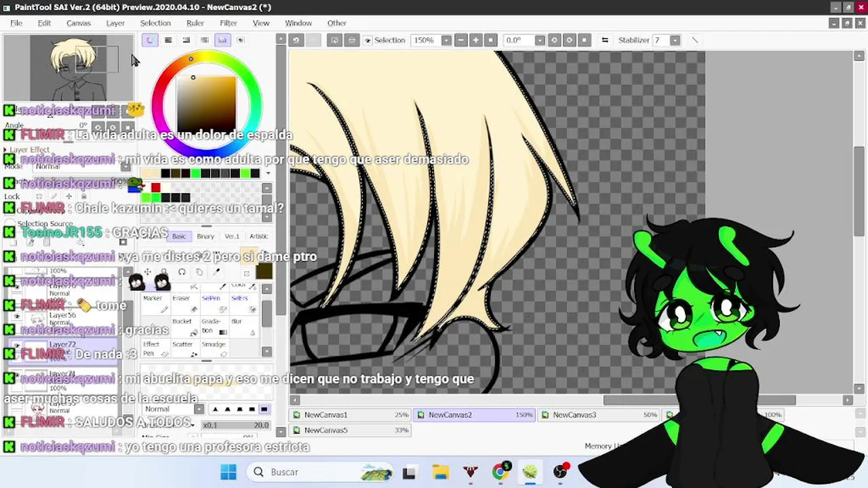Open the Windows Start menu
This screenshot has width=868, height=488.
[x=229, y=472]
